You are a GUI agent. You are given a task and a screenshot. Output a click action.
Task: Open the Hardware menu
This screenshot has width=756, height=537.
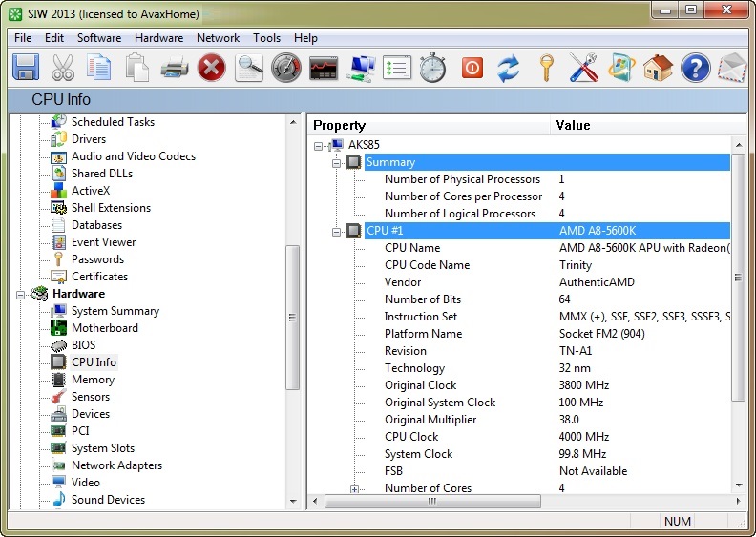(158, 38)
